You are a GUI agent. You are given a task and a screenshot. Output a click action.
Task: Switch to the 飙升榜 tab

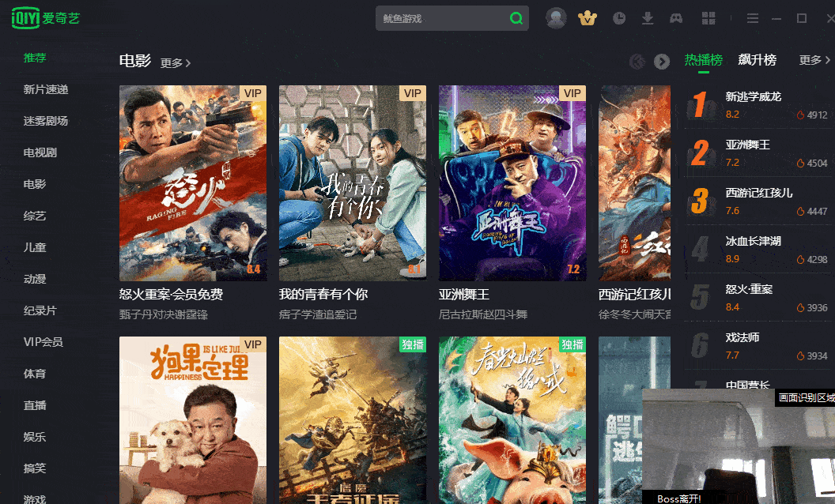click(757, 60)
